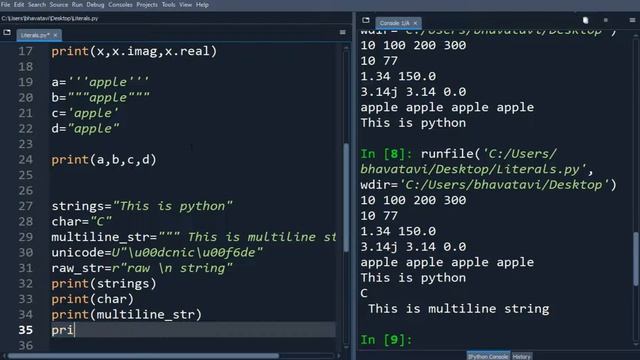
Task: Click the console browse tabs icon
Action: (x=366, y=20)
